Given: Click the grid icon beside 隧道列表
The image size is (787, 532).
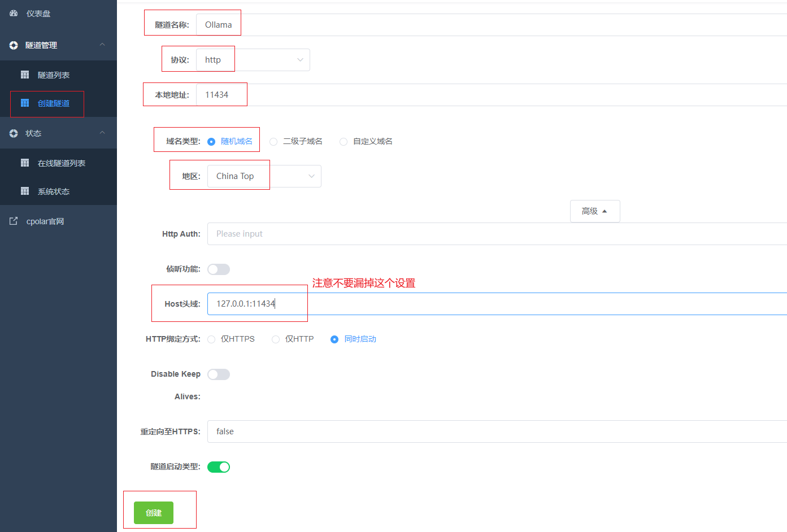Looking at the screenshot, I should 25,75.
